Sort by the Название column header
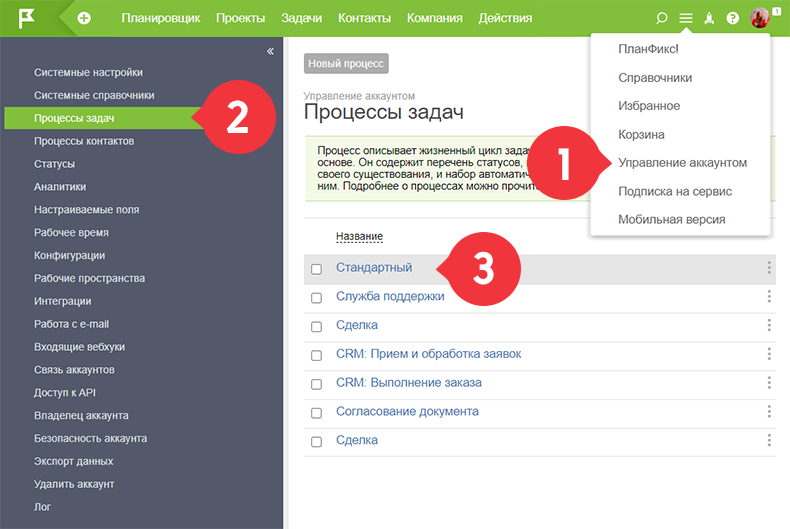The width and height of the screenshot is (790, 529). click(x=359, y=236)
